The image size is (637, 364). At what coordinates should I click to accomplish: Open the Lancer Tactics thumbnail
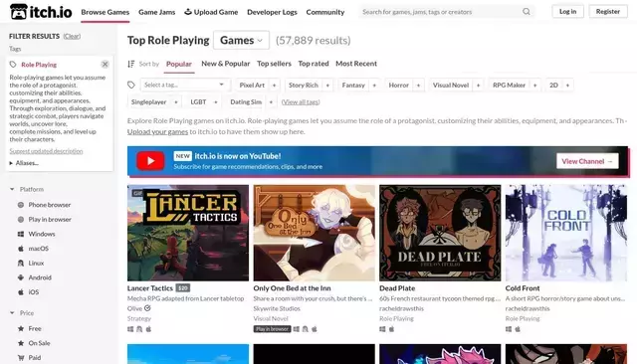pyautogui.click(x=188, y=233)
